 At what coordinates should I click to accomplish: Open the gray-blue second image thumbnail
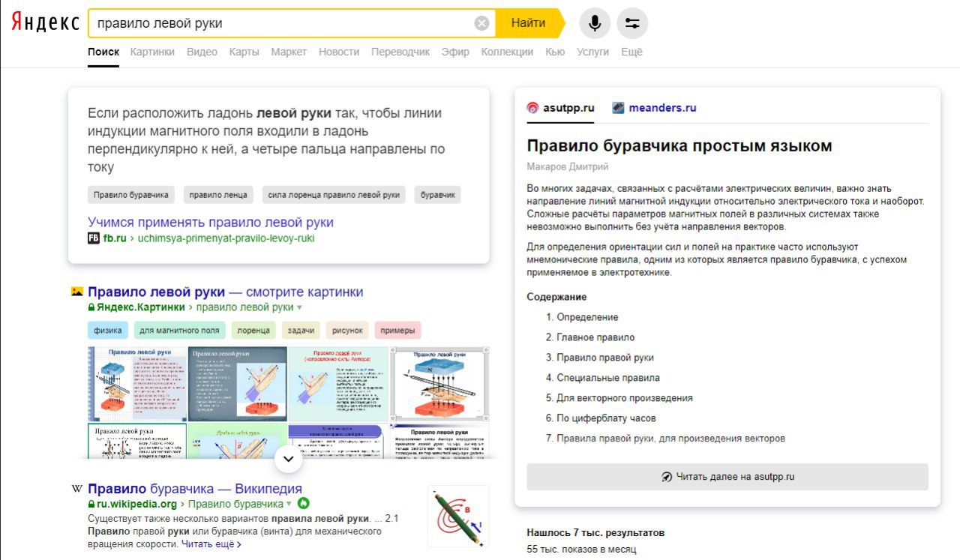tap(237, 383)
